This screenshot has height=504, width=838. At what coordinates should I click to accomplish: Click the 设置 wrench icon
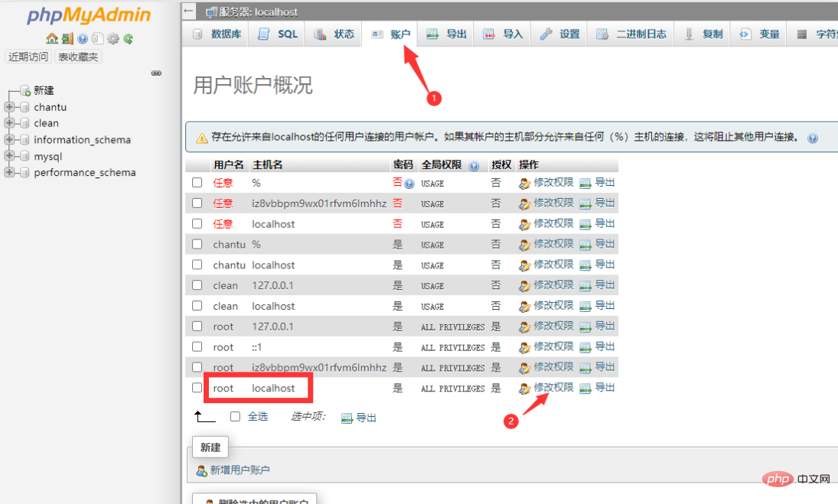pos(546,34)
